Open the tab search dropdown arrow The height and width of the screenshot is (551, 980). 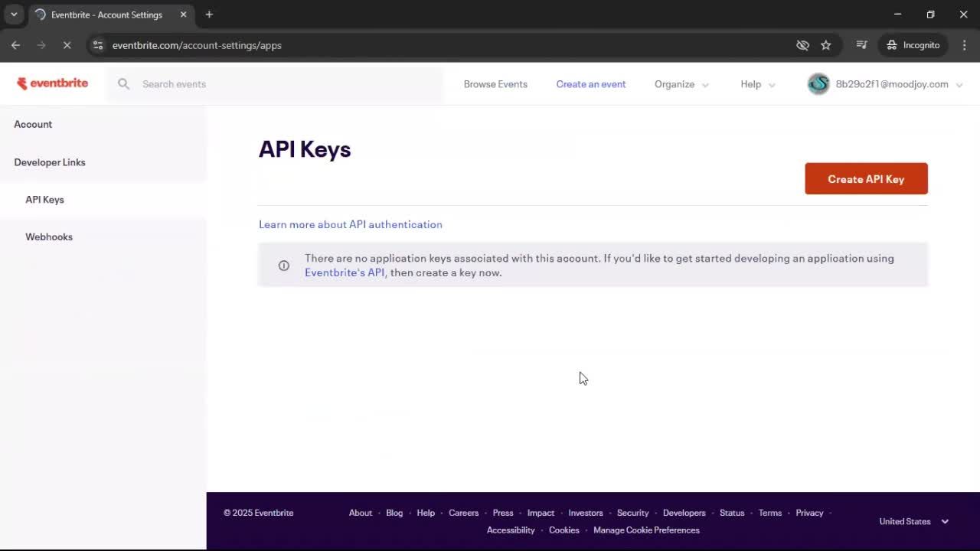tap(14, 15)
